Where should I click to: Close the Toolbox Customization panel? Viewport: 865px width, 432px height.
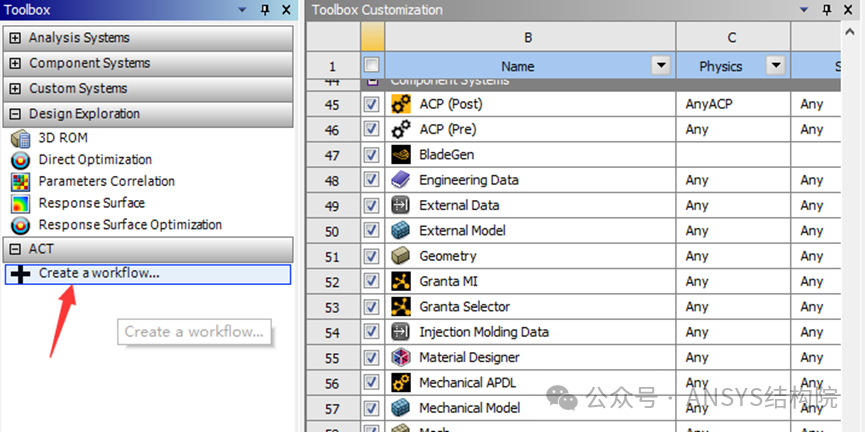point(847,9)
